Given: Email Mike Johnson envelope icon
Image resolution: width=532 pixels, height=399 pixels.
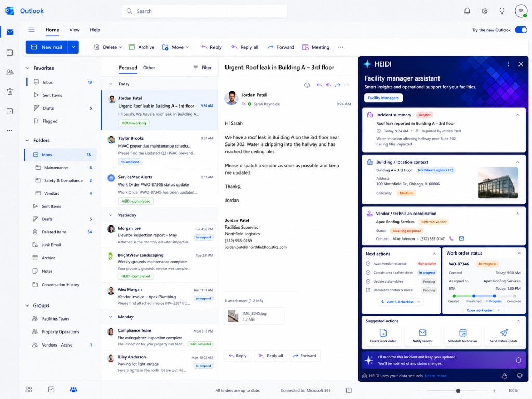Looking at the screenshot, I should pos(461,238).
